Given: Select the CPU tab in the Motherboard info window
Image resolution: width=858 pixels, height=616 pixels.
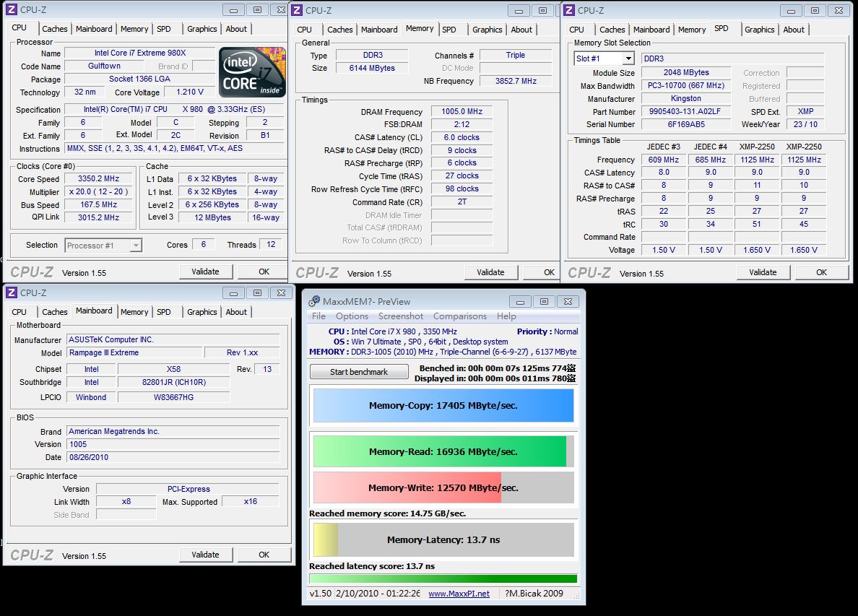Looking at the screenshot, I should [x=19, y=312].
